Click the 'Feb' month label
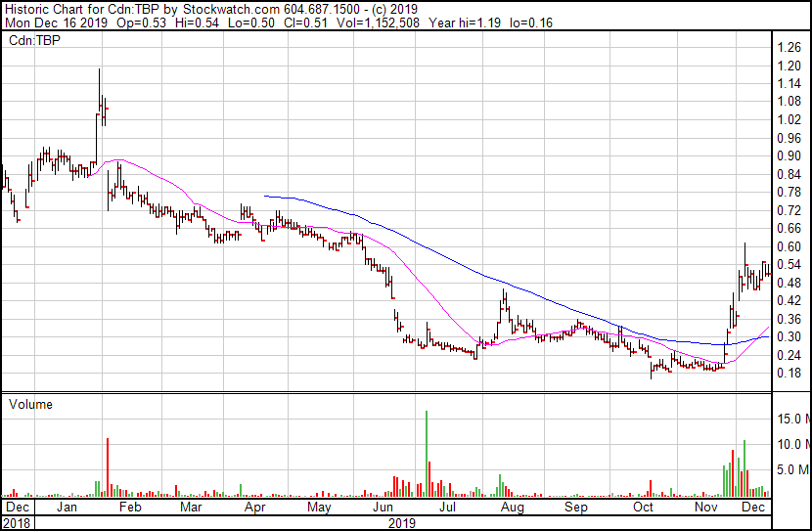Viewport: 812px width, 531px height. click(x=130, y=507)
